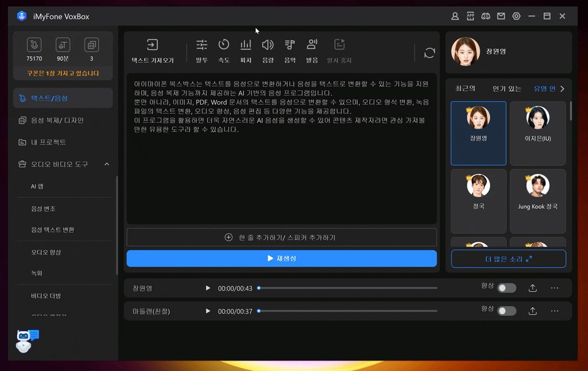Select the 장원영 voice card
The height and width of the screenshot is (371, 588).
[478, 133]
